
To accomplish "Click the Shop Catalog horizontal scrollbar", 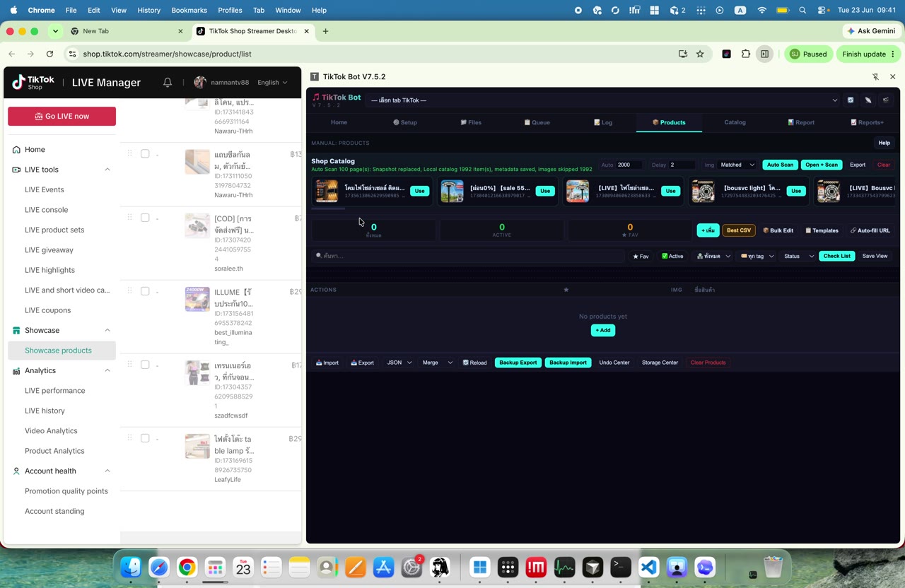I will coord(328,208).
